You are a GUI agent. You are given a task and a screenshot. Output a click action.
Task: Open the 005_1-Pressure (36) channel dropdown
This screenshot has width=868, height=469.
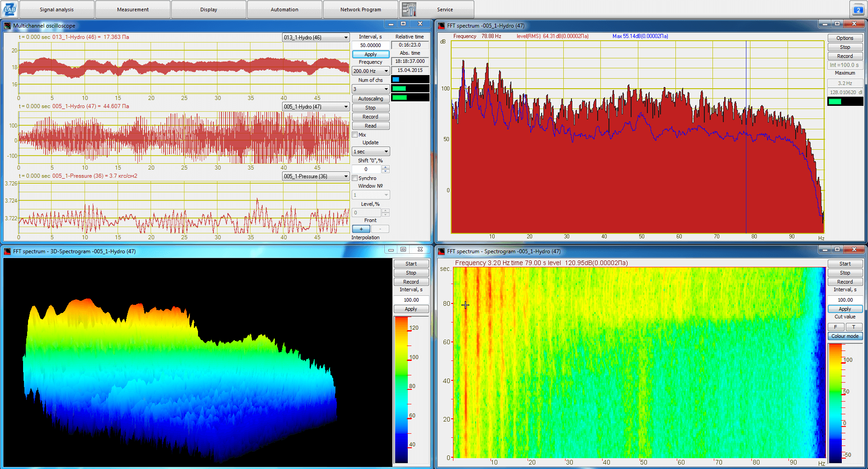316,176
